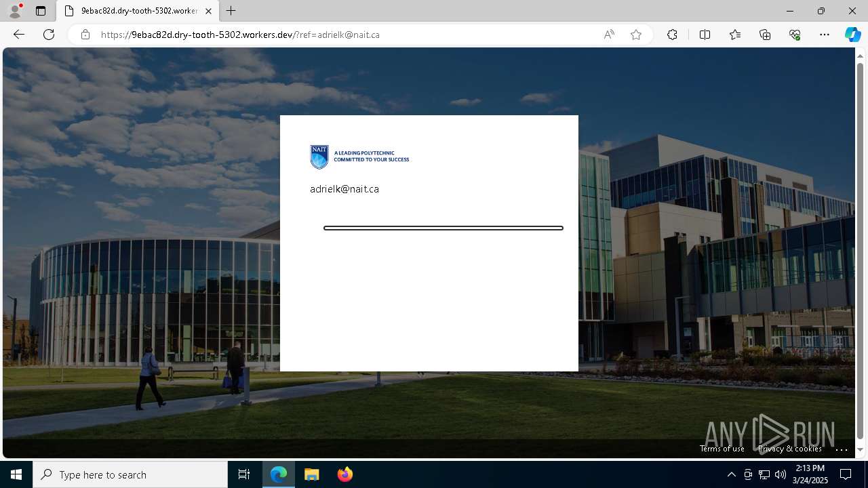Minimize the browser window
The height and width of the screenshot is (488, 868).
coord(790,11)
